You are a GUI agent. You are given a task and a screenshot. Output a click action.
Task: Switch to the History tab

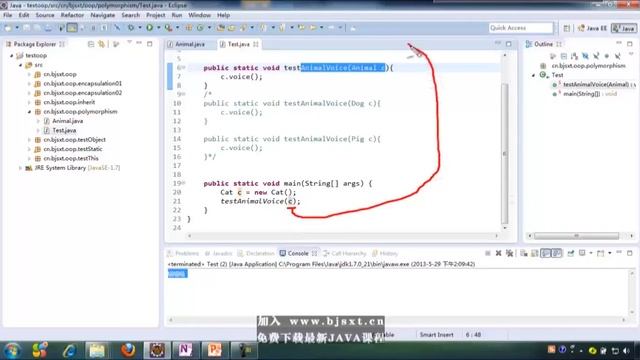[385, 253]
